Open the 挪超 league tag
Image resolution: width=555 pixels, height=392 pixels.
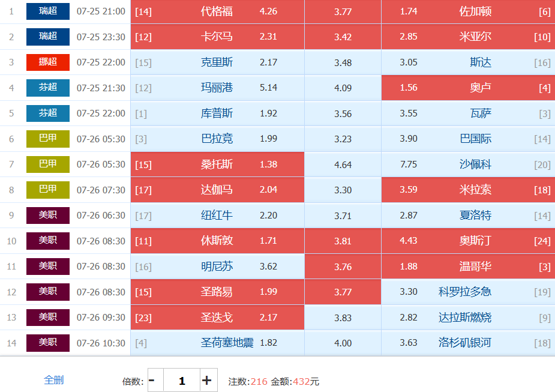[48, 62]
